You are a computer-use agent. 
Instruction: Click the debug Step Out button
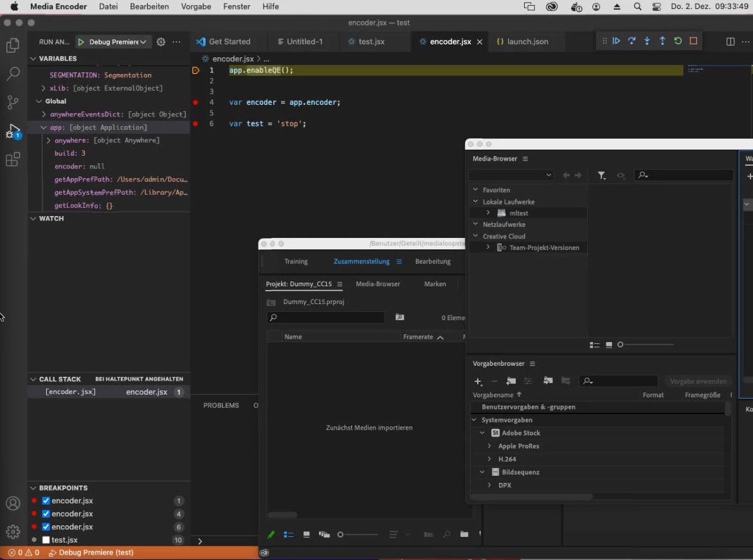tap(662, 41)
